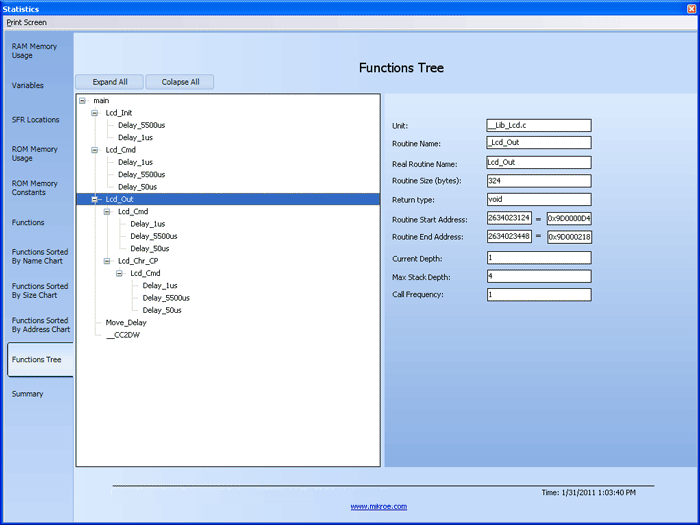
Task: Click the Real Routine Name field
Action: [539, 162]
